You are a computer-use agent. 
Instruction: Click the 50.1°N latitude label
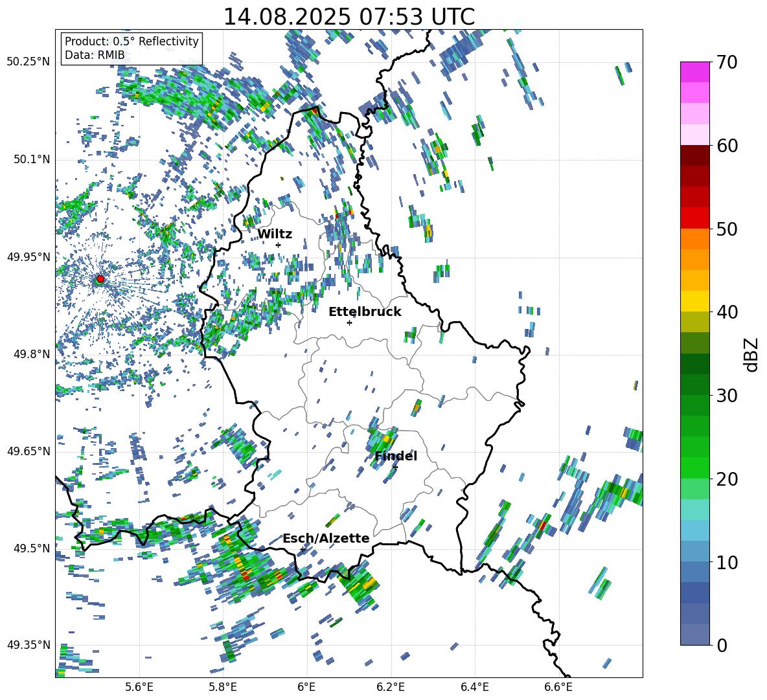pyautogui.click(x=32, y=159)
